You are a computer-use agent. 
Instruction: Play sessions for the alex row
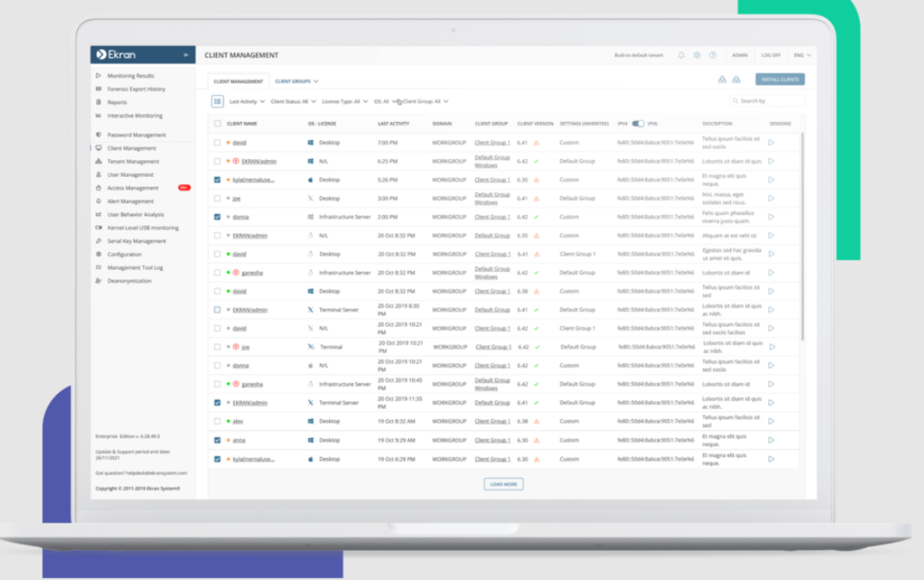point(772,421)
